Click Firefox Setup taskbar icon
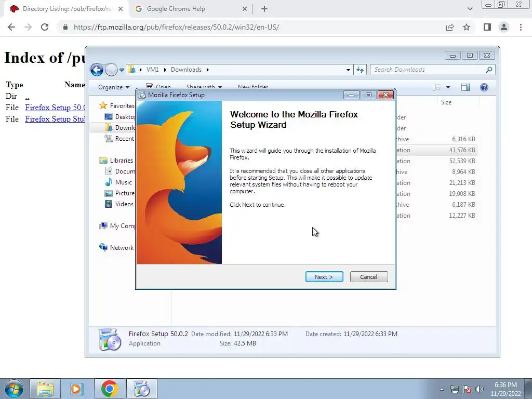This screenshot has width=532, height=399. [142, 389]
